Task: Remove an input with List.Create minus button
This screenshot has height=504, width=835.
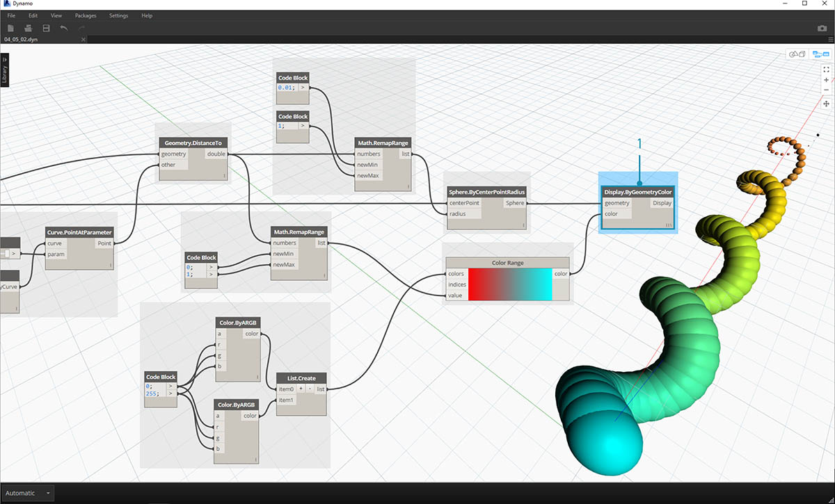Action: pyautogui.click(x=310, y=389)
